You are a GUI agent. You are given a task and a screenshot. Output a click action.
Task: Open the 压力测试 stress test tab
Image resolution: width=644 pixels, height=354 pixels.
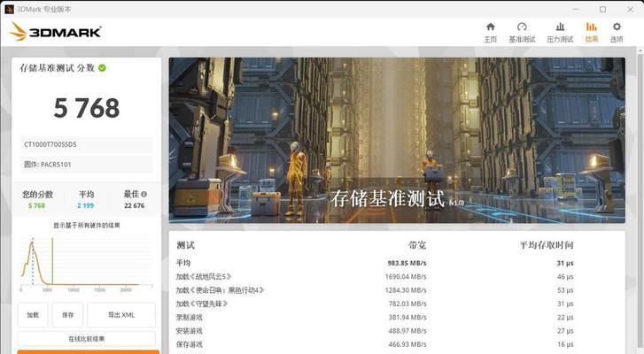point(560,33)
